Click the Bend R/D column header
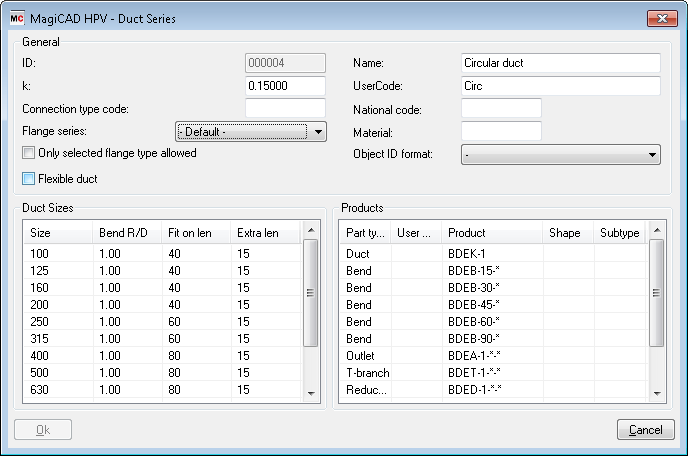The height and width of the screenshot is (456, 688). pyautogui.click(x=127, y=233)
